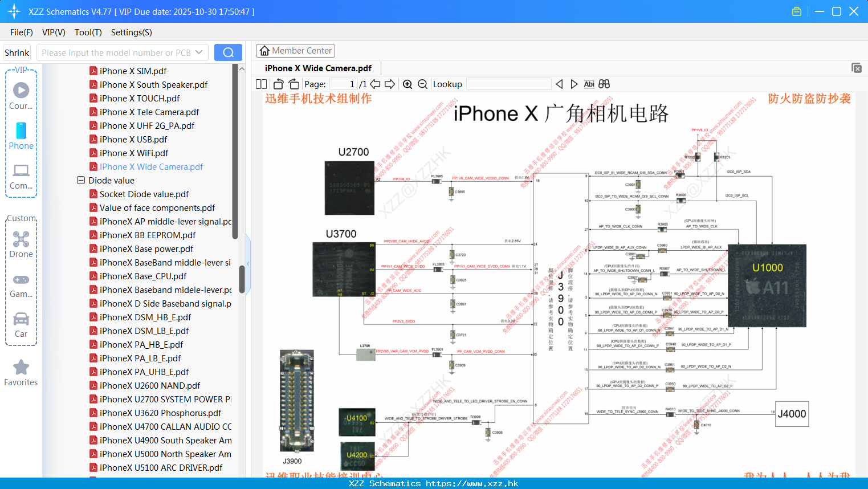Select the iPhone X Wide Camera.pdf tab
The height and width of the screenshot is (489, 868).
click(318, 68)
